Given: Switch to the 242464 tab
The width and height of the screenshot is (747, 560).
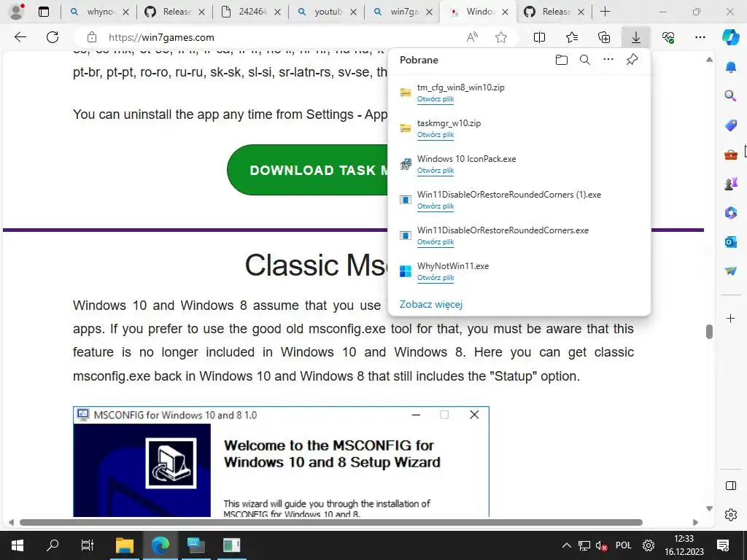Looking at the screenshot, I should [249, 12].
